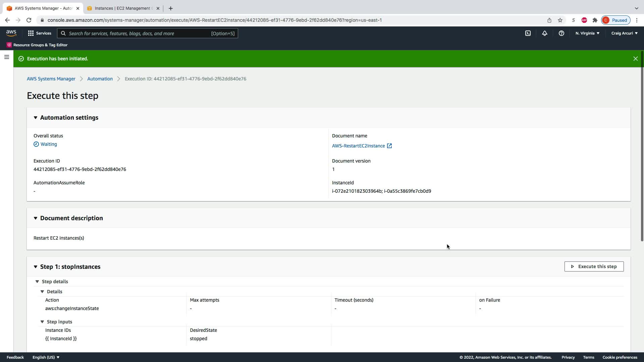This screenshot has height=362, width=644.
Task: Open AWS CloudShell terminal icon
Action: click(528, 33)
